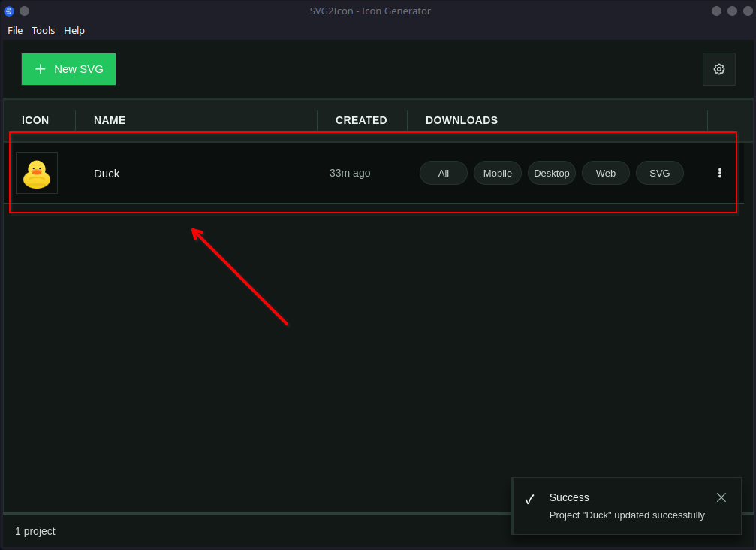Create a new project with New SVG

68,68
